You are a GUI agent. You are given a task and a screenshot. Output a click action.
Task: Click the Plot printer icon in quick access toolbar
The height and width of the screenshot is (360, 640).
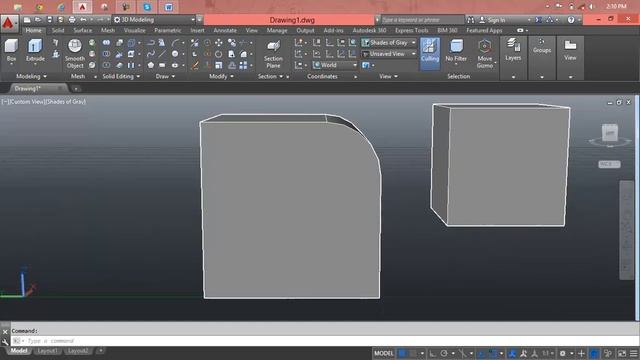point(72,20)
